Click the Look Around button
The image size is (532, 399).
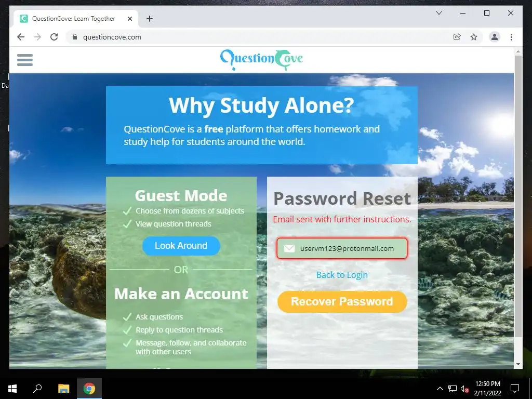181,246
